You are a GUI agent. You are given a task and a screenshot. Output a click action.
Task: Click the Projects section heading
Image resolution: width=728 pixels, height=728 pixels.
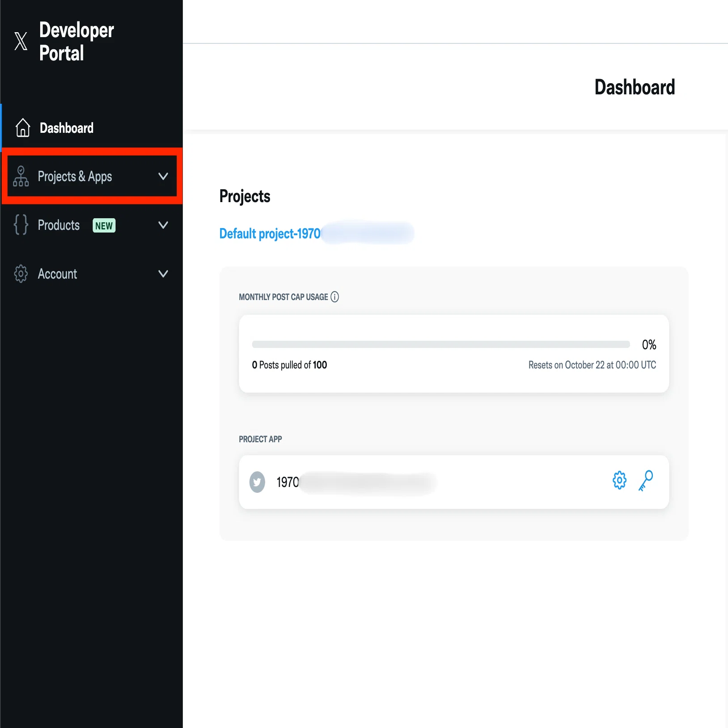(x=245, y=196)
